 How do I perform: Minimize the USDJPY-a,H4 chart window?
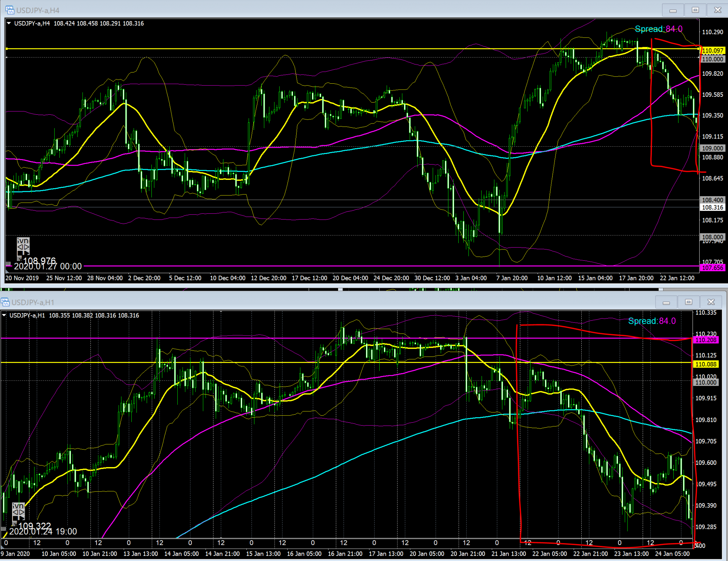pos(673,10)
